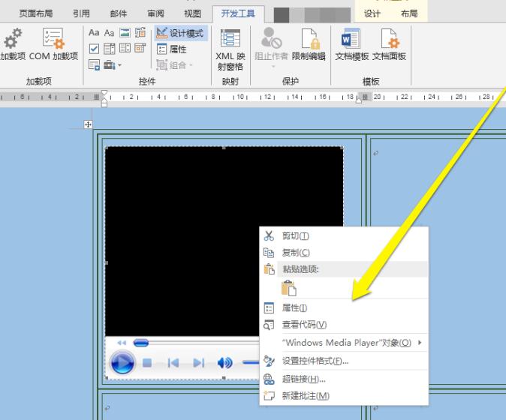Mute the media player speaker icon

(225, 363)
